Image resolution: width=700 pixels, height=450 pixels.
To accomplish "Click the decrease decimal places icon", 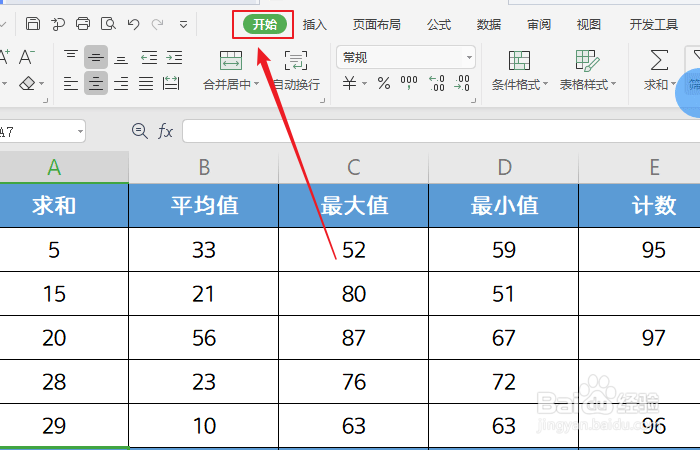I will pyautogui.click(x=462, y=83).
